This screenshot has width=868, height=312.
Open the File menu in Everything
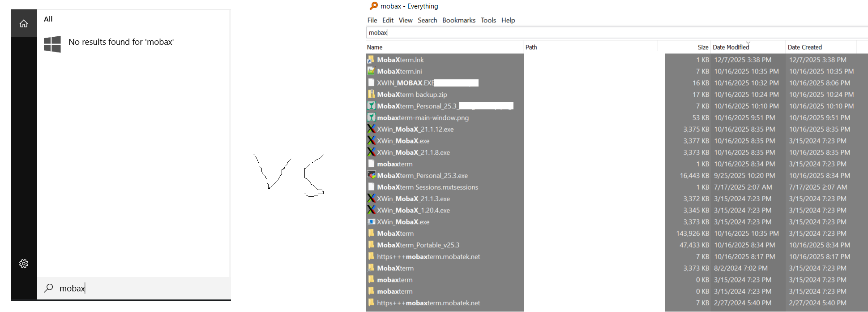tap(372, 20)
